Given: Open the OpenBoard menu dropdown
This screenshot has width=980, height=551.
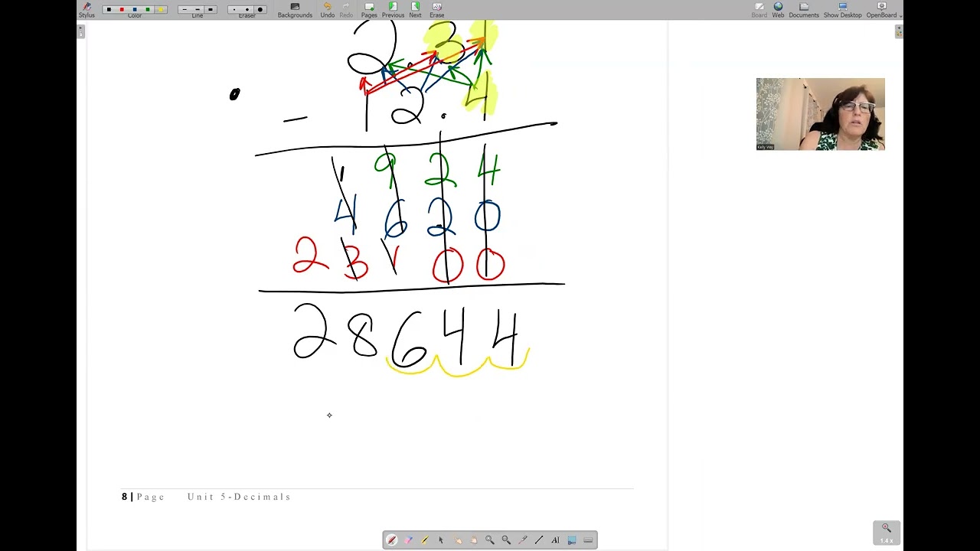Looking at the screenshot, I should [x=883, y=9].
